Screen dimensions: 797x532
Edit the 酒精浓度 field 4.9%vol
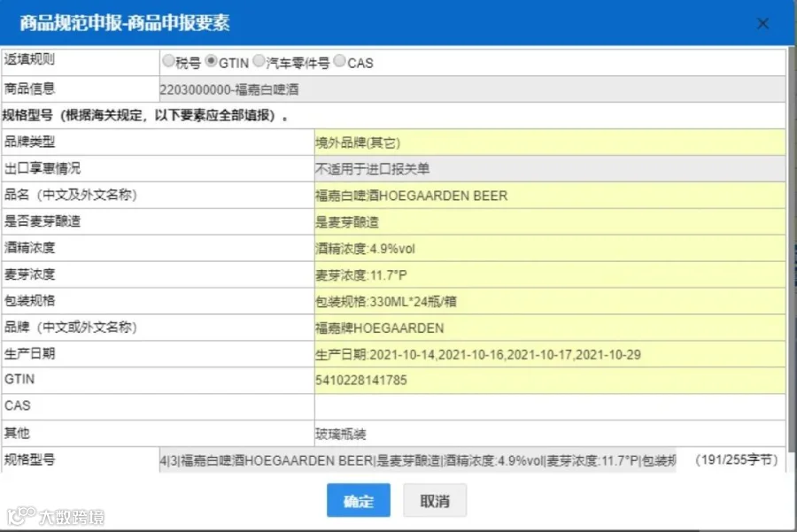550,248
